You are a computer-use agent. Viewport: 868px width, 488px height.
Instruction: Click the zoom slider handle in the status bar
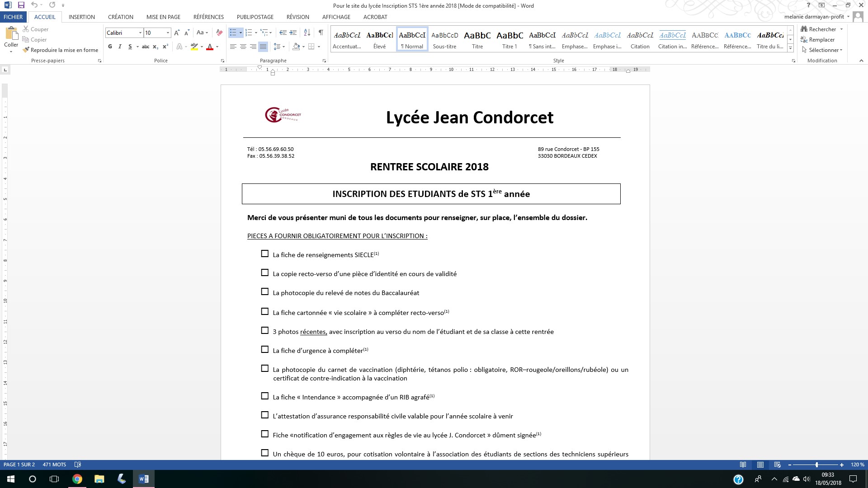pyautogui.click(x=816, y=465)
